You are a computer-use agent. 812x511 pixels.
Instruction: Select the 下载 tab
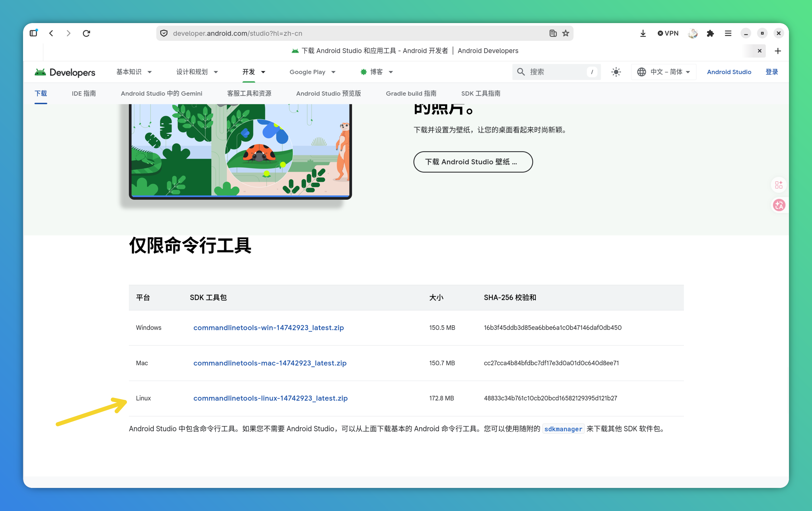[x=41, y=94]
